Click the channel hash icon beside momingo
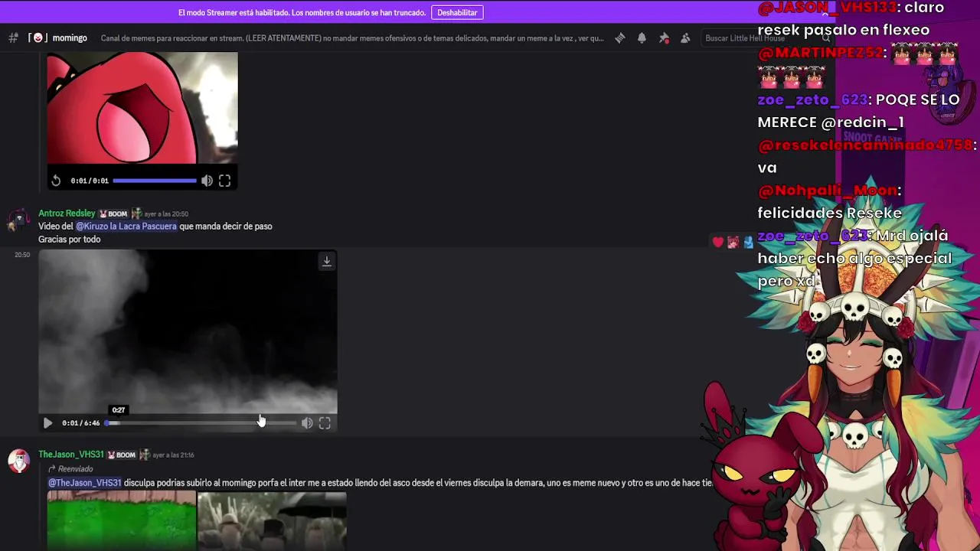This screenshot has width=980, height=551. (13, 38)
